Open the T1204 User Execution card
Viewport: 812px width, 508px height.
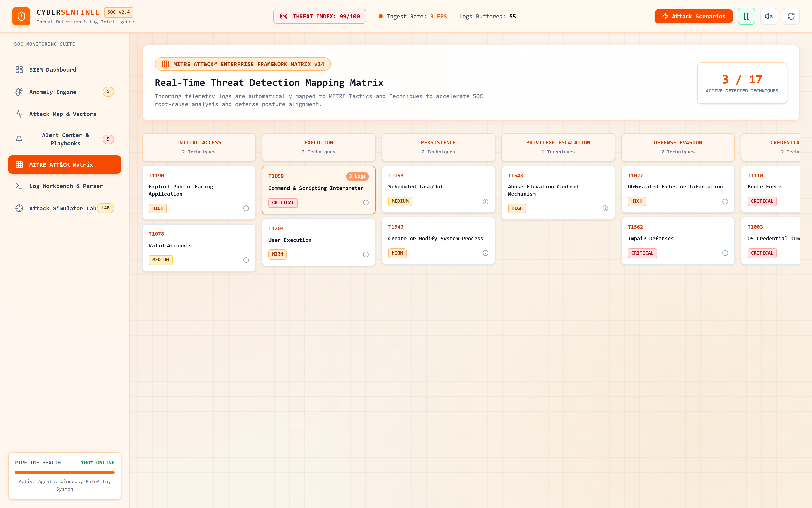318,242
